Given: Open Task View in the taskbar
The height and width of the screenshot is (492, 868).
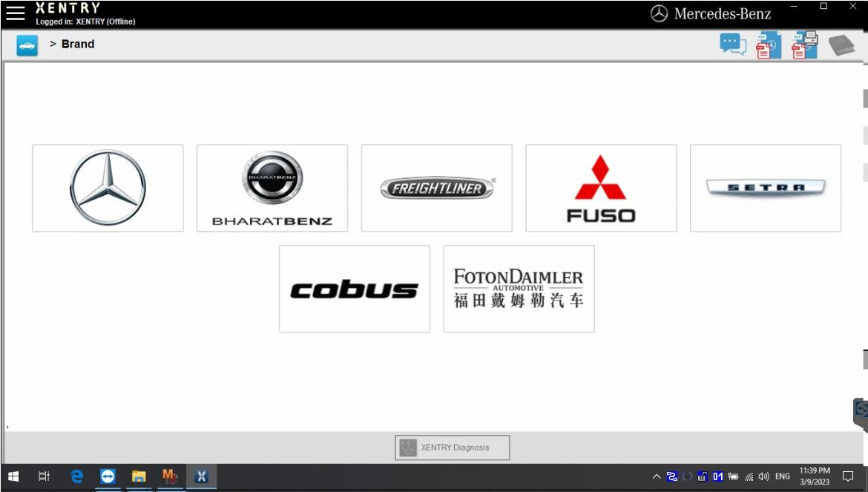Looking at the screenshot, I should 44,476.
